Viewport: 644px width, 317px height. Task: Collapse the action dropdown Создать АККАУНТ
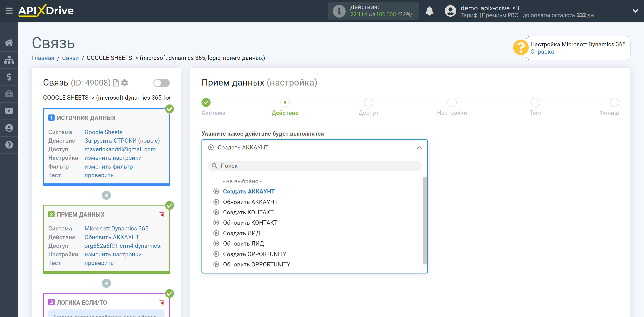click(314, 147)
